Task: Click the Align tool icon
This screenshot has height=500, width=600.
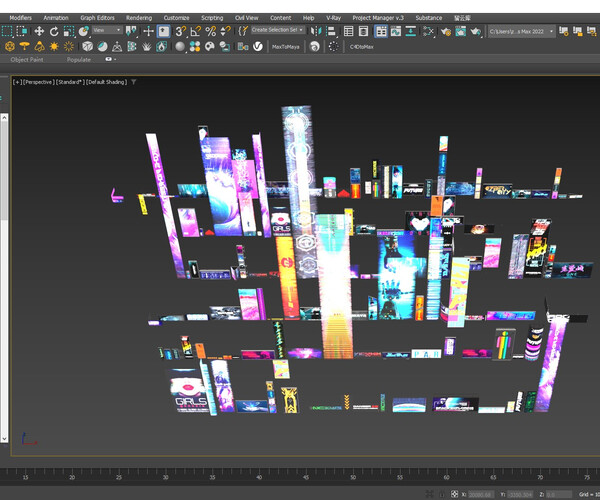Action: (331, 31)
